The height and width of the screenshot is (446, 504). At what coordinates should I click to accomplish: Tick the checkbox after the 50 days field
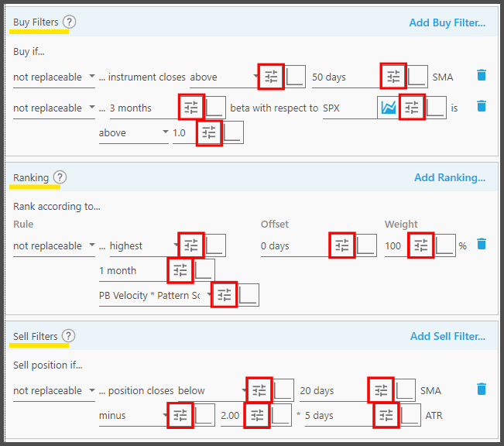pos(417,77)
